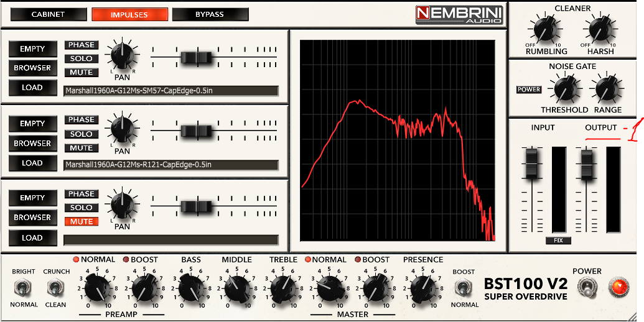This screenshot has width=644, height=322.
Task: Click LOAD for the third impulse slot
Action: [33, 238]
